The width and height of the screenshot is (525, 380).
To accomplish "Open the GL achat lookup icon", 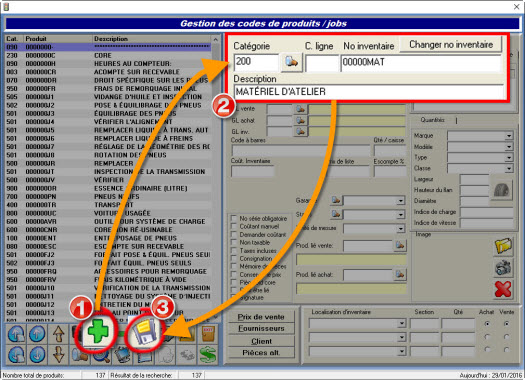I will pos(301,121).
